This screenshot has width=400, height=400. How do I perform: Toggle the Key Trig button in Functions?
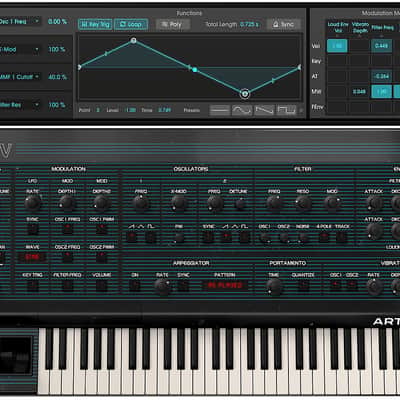pos(95,24)
